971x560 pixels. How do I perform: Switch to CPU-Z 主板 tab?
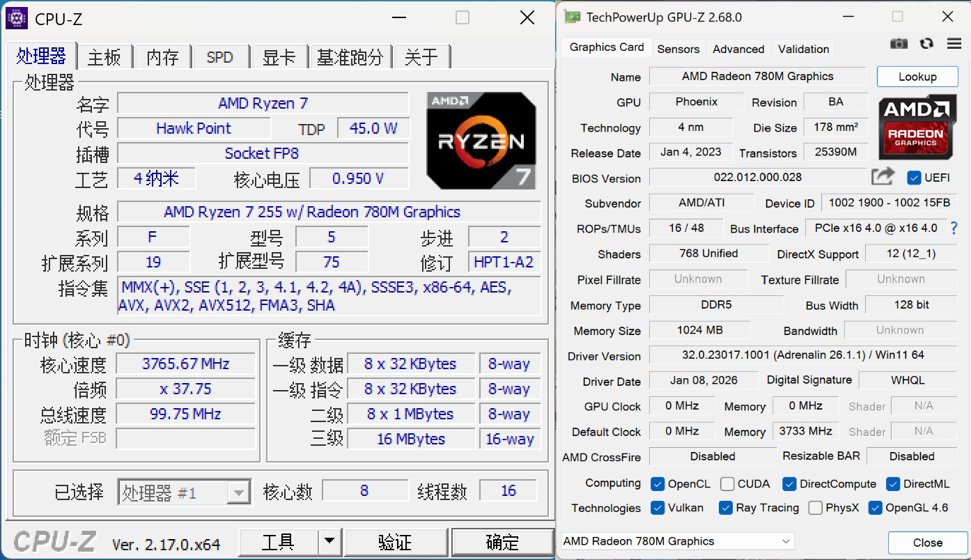104,57
